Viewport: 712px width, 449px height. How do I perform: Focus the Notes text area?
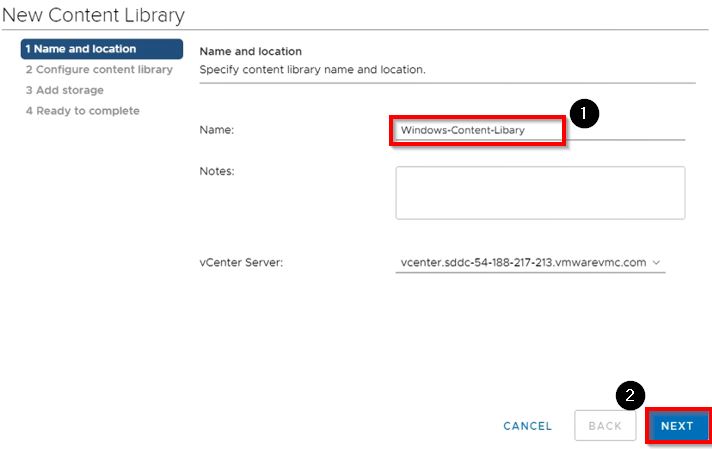click(x=540, y=192)
